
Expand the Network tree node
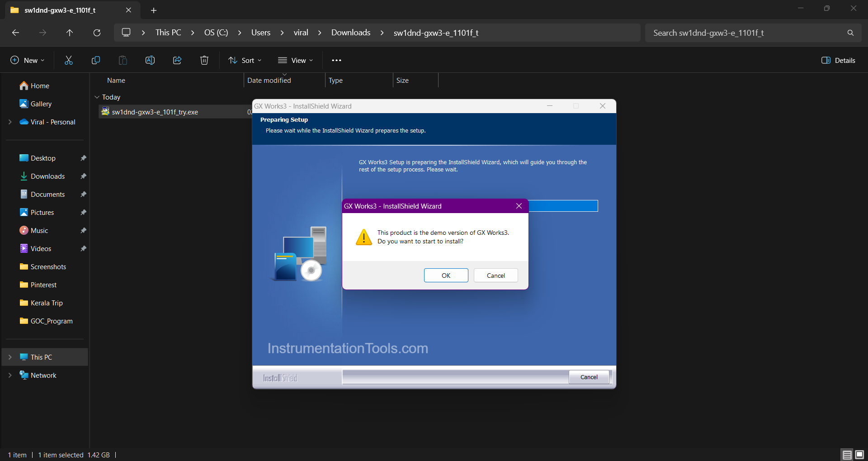tap(10, 375)
